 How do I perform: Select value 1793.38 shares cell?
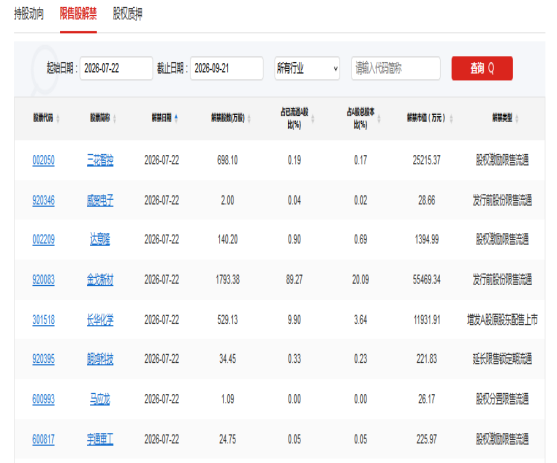coord(228,280)
